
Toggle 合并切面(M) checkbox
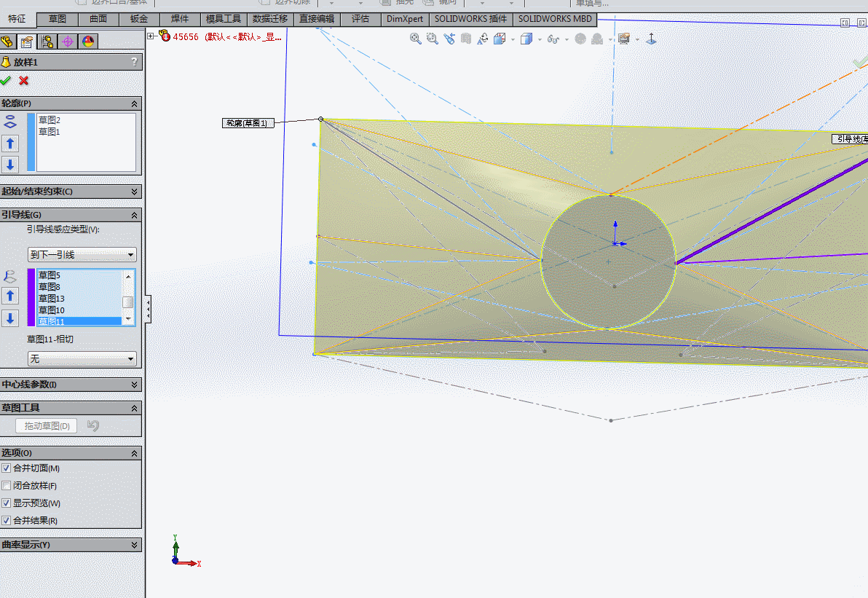point(6,468)
